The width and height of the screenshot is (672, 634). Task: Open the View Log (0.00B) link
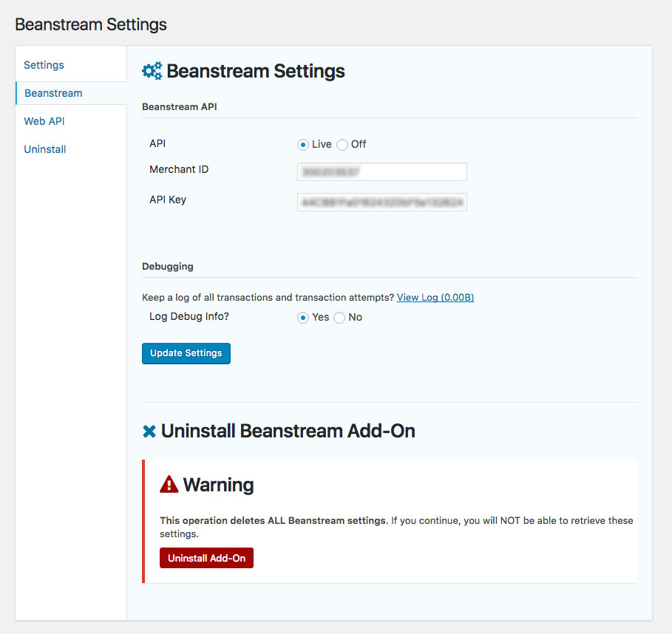pos(435,297)
